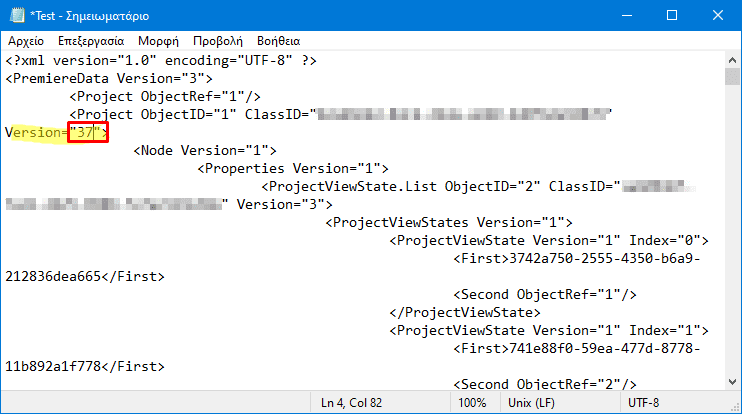Open the Αρχείο menu
Image resolution: width=742 pixels, height=414 pixels.
click(25, 42)
